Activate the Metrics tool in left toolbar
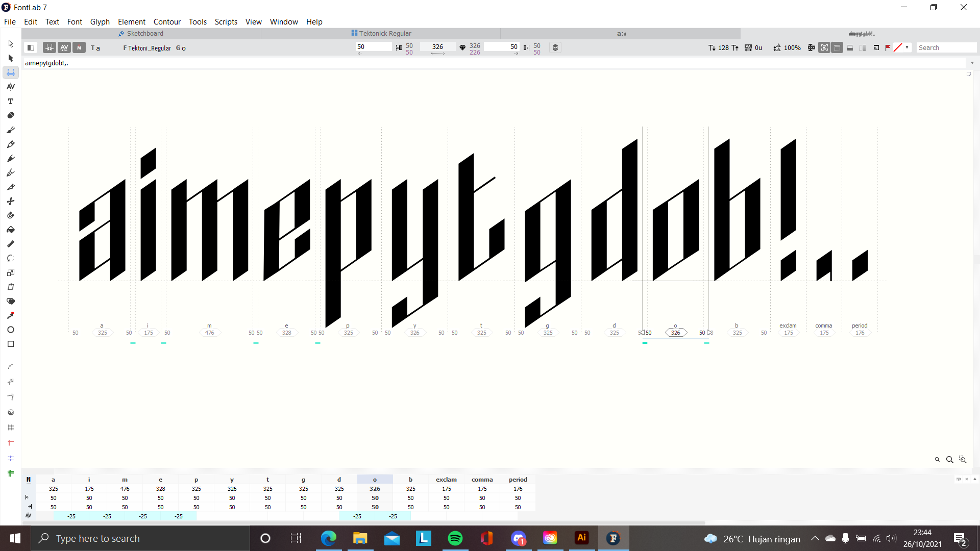Image resolution: width=980 pixels, height=551 pixels. (11, 72)
